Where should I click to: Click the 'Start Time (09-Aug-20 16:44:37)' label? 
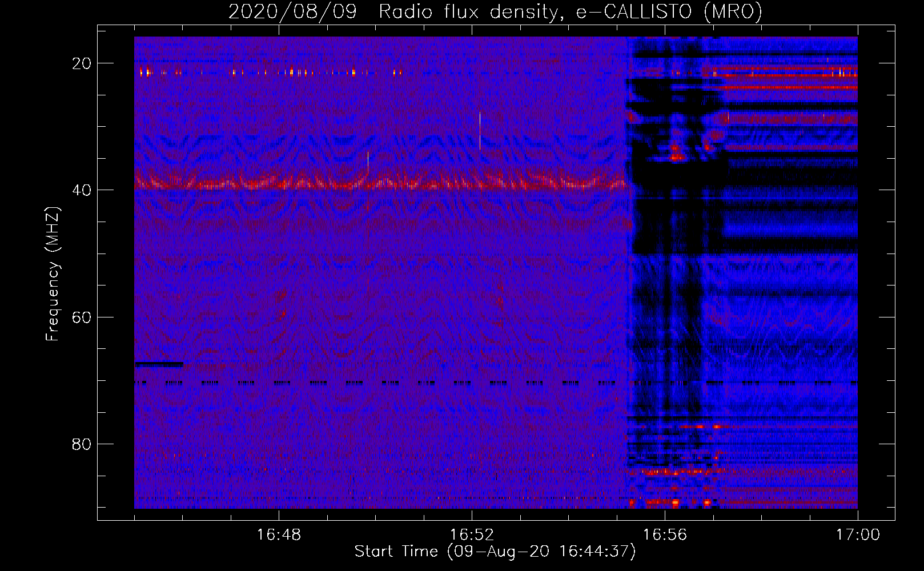[495, 552]
